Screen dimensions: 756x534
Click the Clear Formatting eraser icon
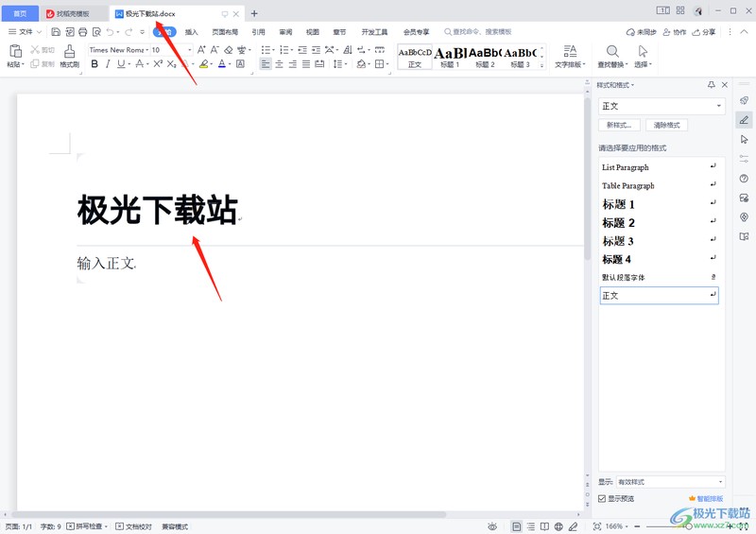tap(229, 50)
